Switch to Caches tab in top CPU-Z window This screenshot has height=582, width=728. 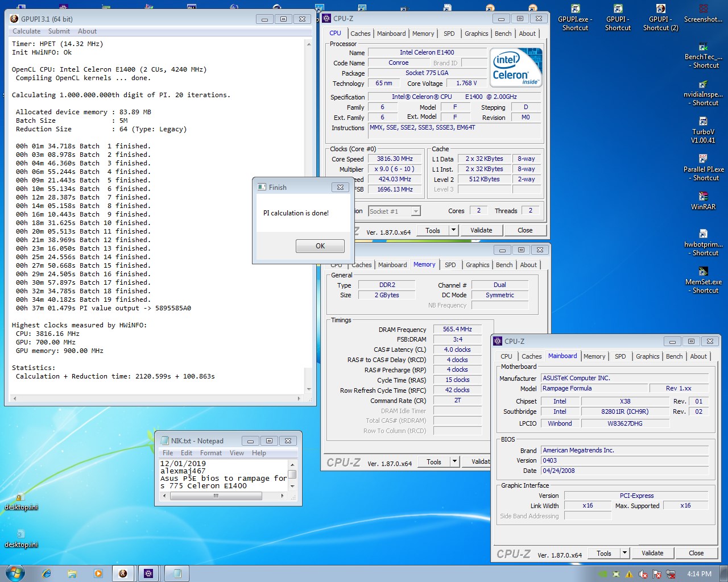click(x=360, y=34)
